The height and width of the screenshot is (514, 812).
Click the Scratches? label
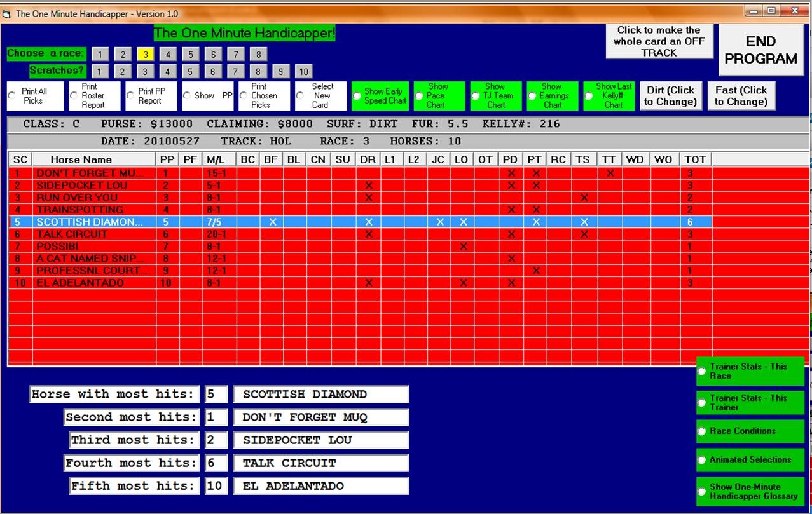(x=57, y=70)
